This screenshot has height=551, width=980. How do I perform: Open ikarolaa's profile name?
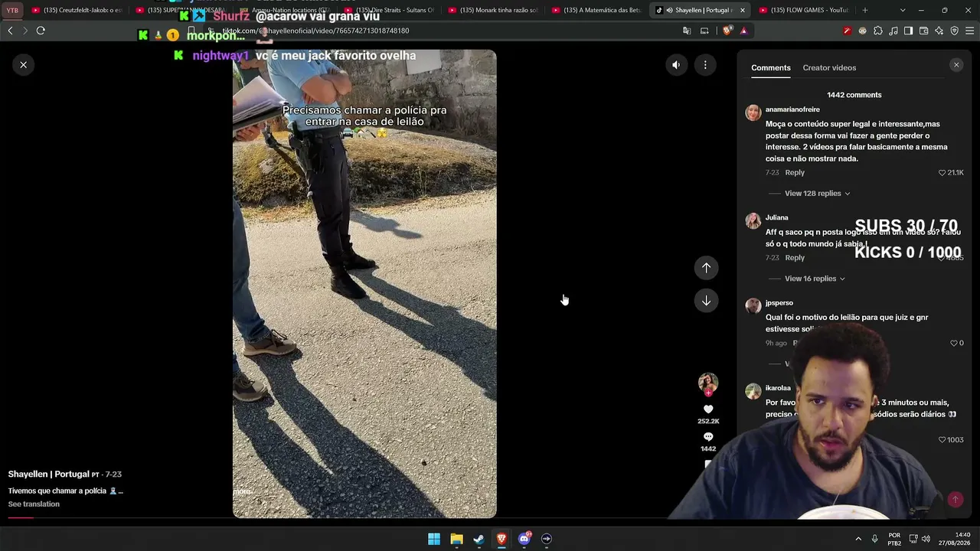click(778, 388)
